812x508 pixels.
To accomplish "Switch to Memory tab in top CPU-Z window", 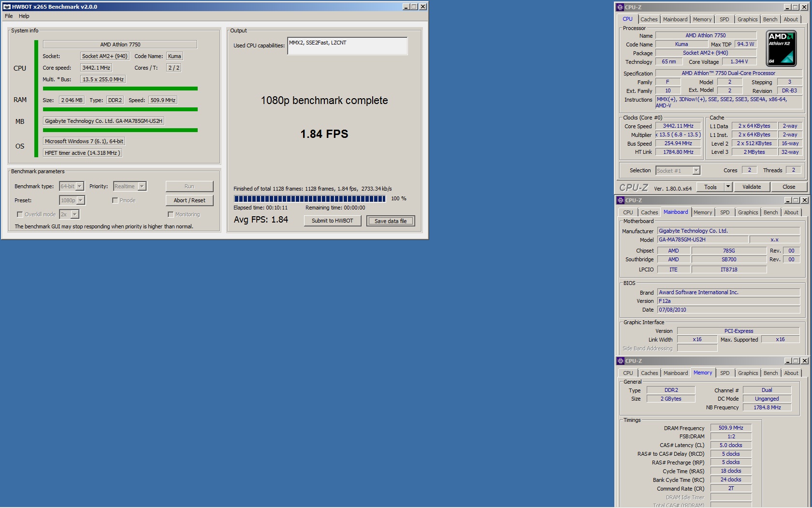I will [x=702, y=19].
